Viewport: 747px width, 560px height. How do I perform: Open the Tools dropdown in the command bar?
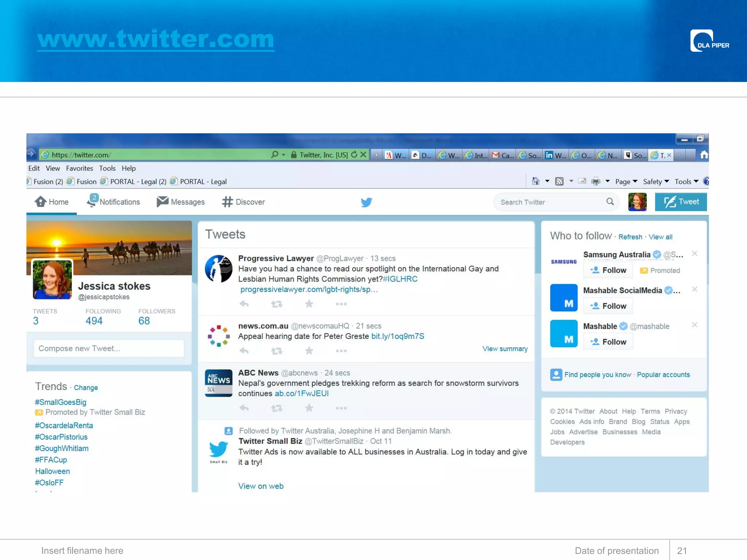(x=686, y=182)
